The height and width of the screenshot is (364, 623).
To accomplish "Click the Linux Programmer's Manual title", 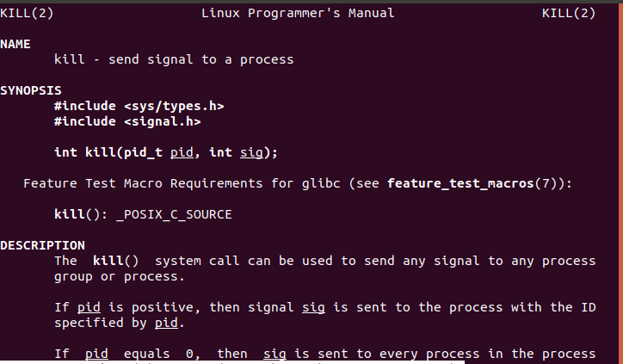I will click(298, 13).
